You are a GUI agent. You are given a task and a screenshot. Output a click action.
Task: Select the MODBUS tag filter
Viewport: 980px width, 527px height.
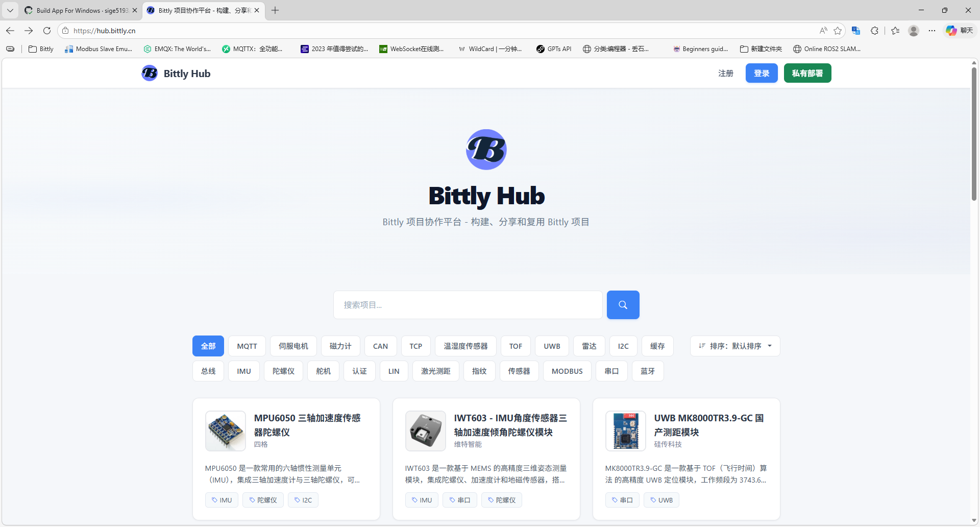(567, 371)
